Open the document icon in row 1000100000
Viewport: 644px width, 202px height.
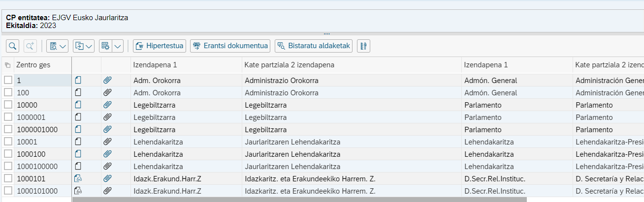click(x=78, y=166)
